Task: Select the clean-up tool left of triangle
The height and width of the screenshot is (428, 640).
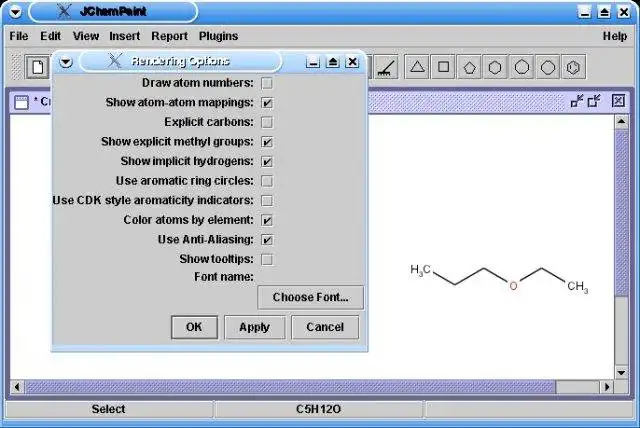Action: coord(386,67)
